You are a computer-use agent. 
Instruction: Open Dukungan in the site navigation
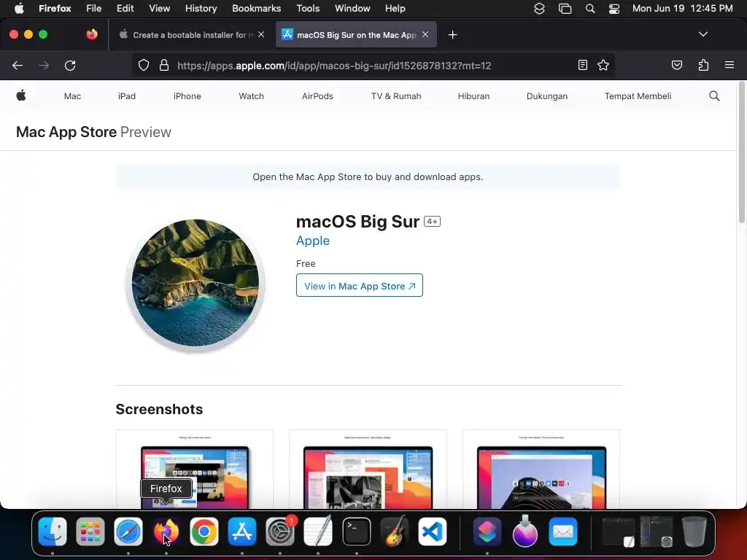547,96
